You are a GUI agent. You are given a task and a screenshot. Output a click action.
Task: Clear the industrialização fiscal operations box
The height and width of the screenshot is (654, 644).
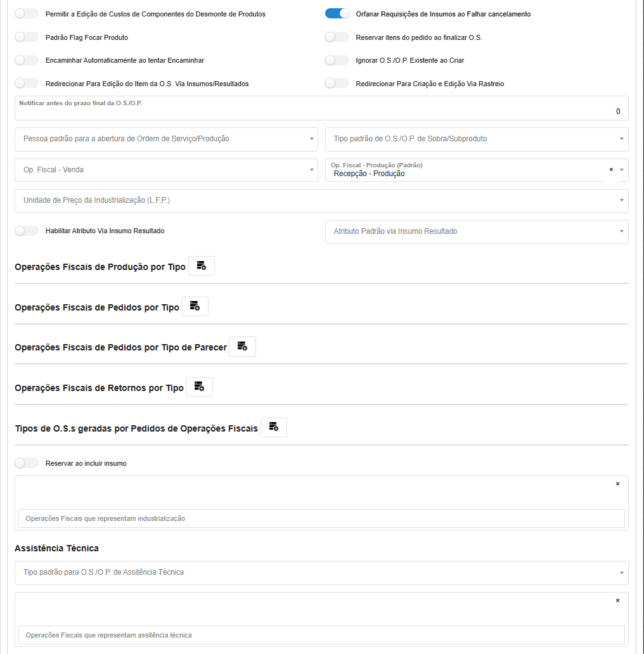pos(617,484)
